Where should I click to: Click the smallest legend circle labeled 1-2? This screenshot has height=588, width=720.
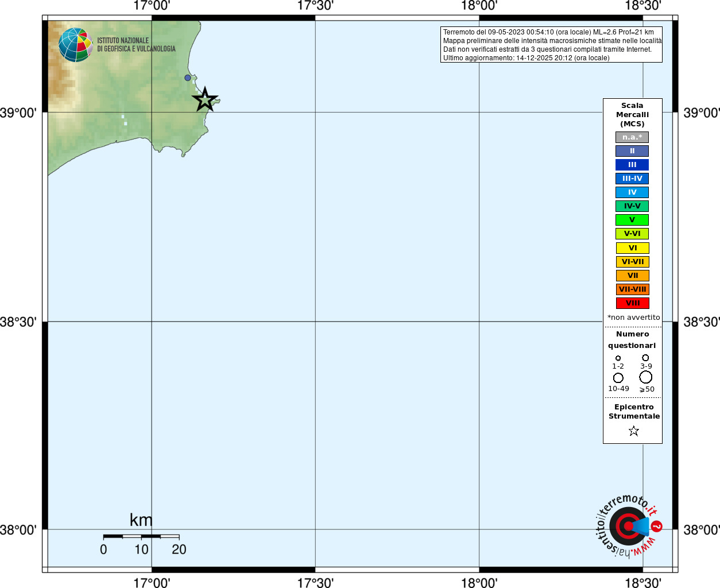(x=618, y=358)
